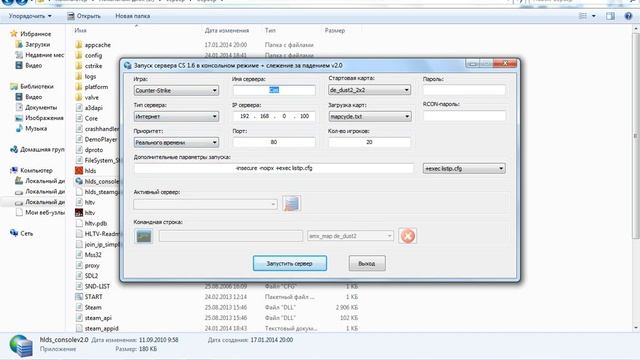Click the RCON-пароль input field
The image size is (640, 360).
(x=464, y=116)
